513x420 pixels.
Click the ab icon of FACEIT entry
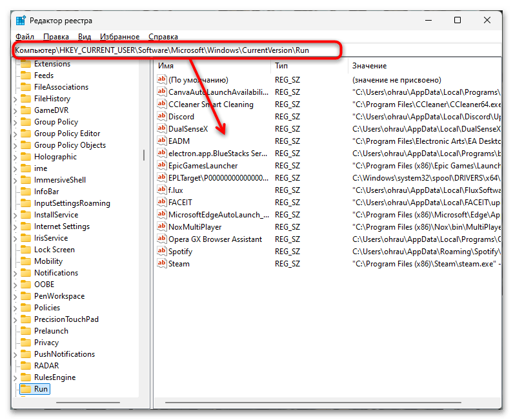161,202
